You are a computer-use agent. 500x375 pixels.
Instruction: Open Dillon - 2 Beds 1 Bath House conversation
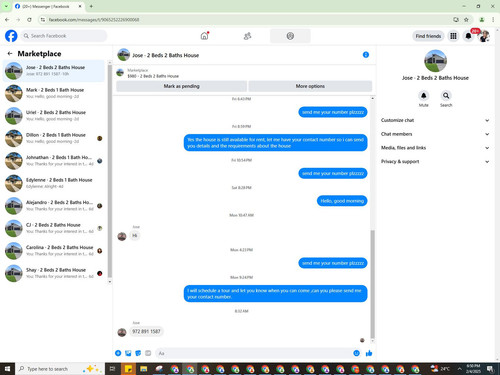tap(54, 138)
